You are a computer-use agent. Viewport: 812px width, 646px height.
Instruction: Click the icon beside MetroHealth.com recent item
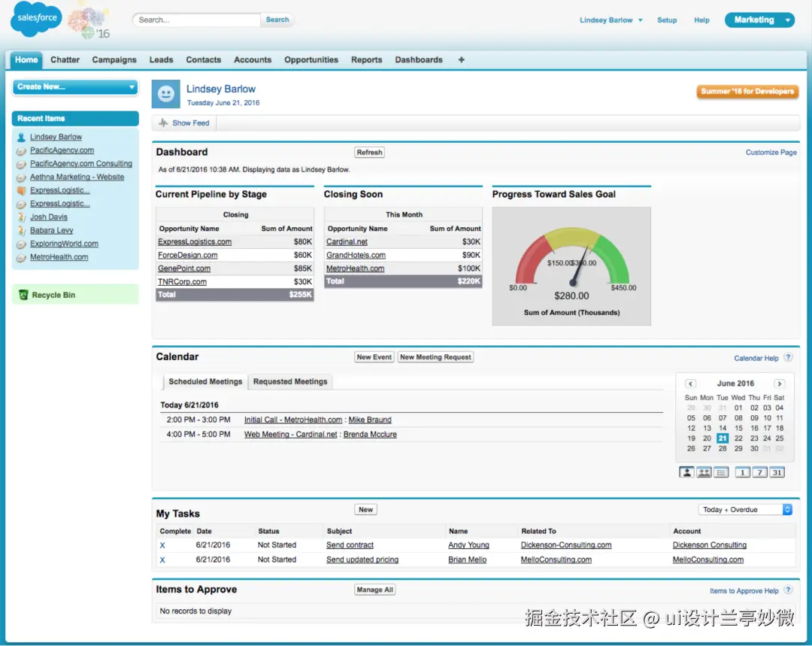pyautogui.click(x=21, y=257)
